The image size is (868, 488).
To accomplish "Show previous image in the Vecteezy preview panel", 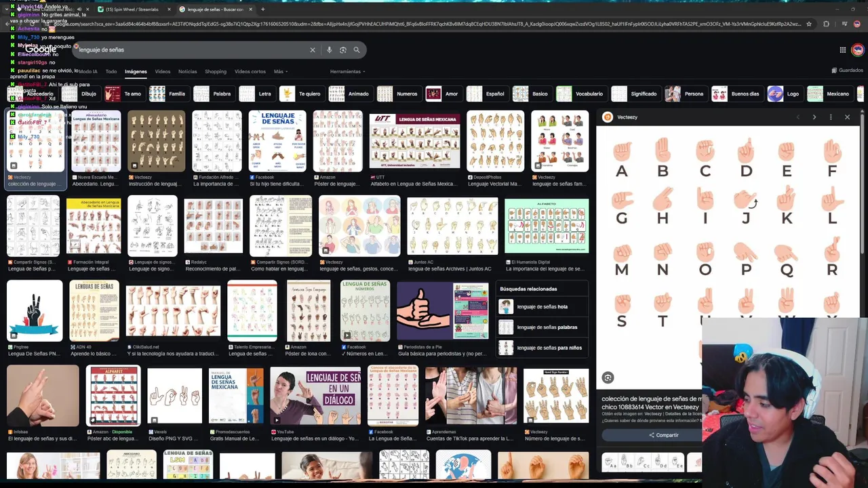I will (797, 117).
